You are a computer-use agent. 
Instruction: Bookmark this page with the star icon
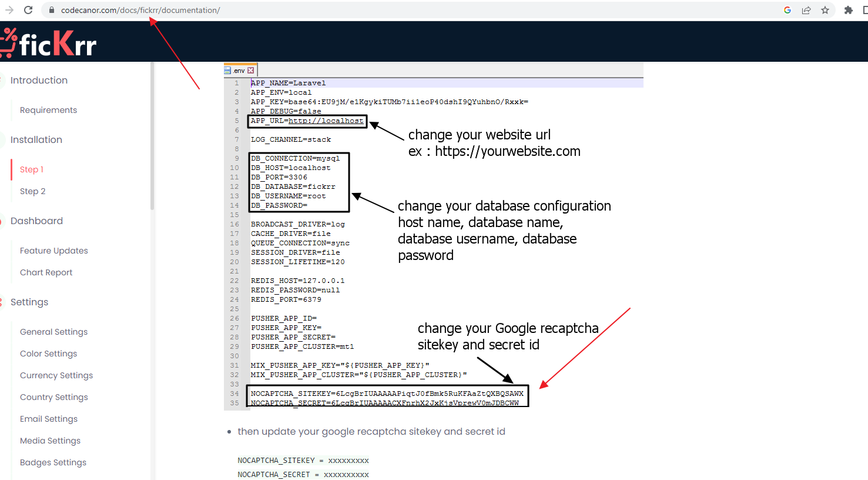(x=825, y=10)
